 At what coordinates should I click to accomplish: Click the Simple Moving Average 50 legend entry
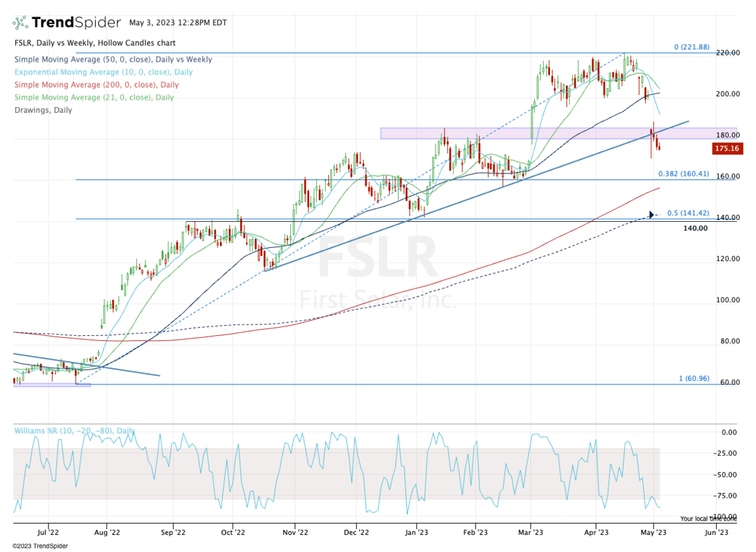click(112, 59)
